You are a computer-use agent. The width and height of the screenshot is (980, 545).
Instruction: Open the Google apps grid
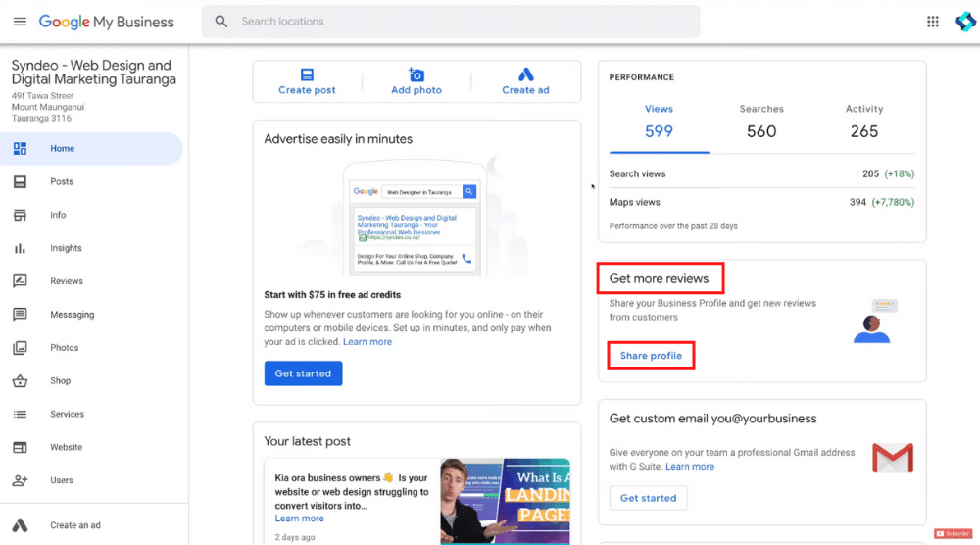point(933,22)
